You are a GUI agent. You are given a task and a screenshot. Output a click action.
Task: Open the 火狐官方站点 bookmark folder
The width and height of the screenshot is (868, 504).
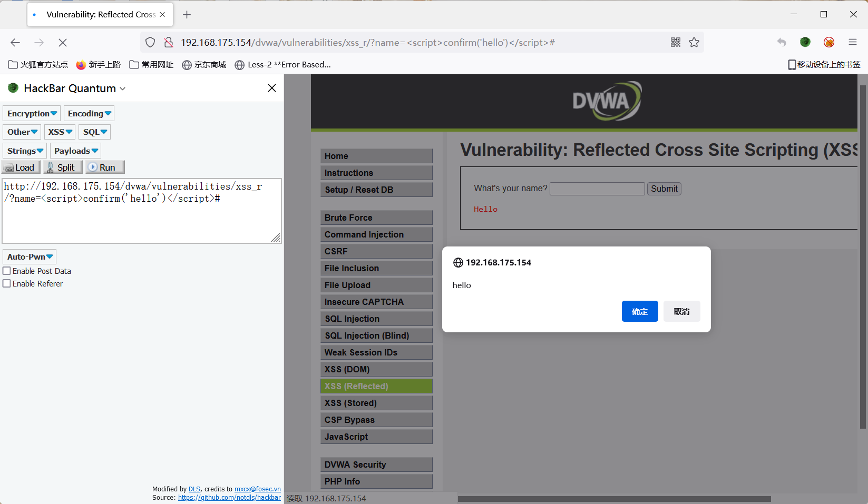coord(38,65)
